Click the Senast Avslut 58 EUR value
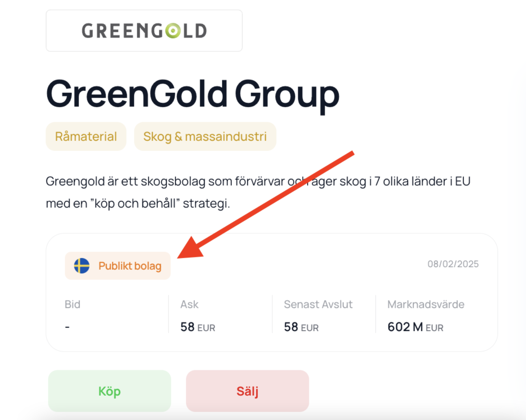Screen dimensions: 526x420 coord(301,327)
